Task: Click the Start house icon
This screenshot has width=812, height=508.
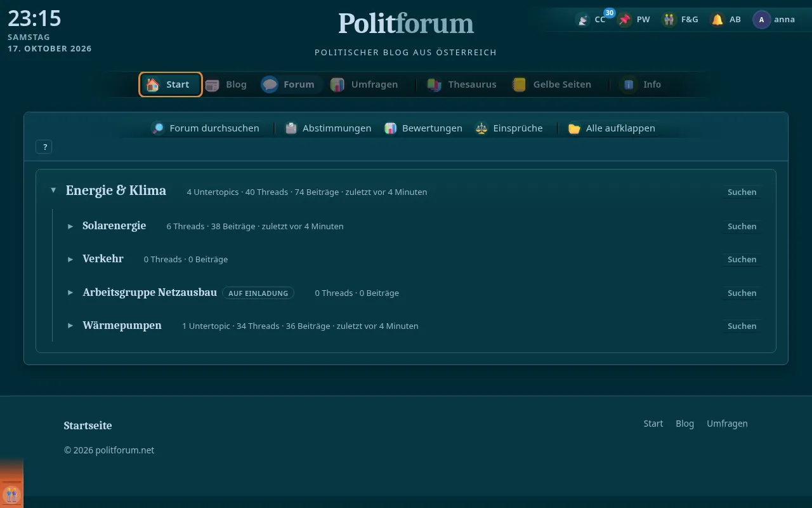Action: (x=152, y=84)
